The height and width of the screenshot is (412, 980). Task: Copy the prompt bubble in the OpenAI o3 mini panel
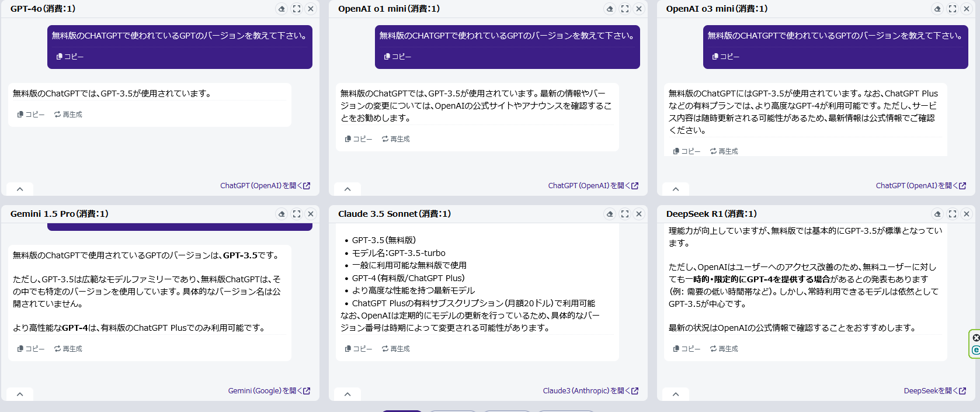(x=726, y=57)
